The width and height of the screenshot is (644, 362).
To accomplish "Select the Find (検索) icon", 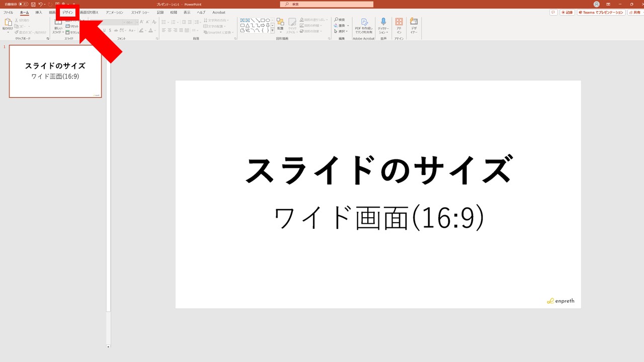I will [336, 20].
